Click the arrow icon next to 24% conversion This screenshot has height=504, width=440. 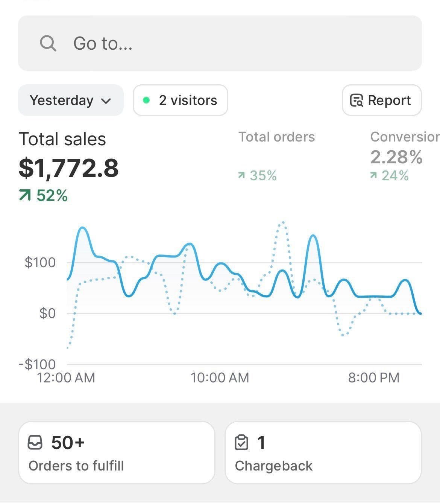click(x=373, y=175)
